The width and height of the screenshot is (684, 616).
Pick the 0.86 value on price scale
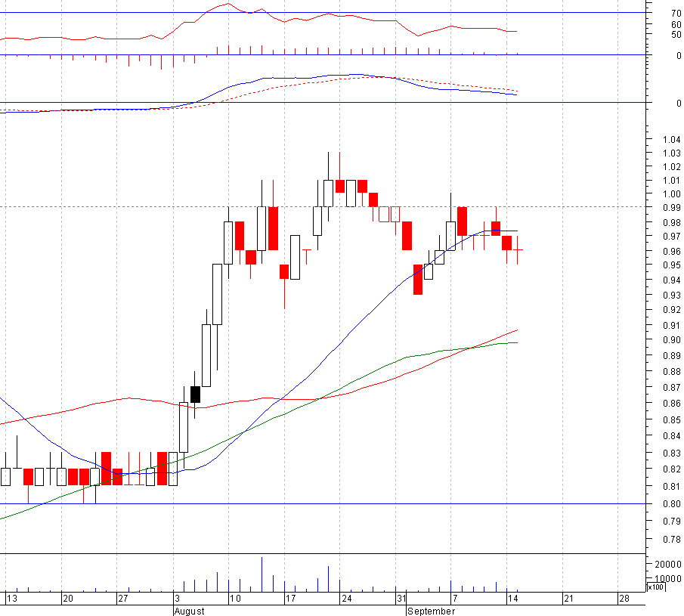click(x=671, y=404)
